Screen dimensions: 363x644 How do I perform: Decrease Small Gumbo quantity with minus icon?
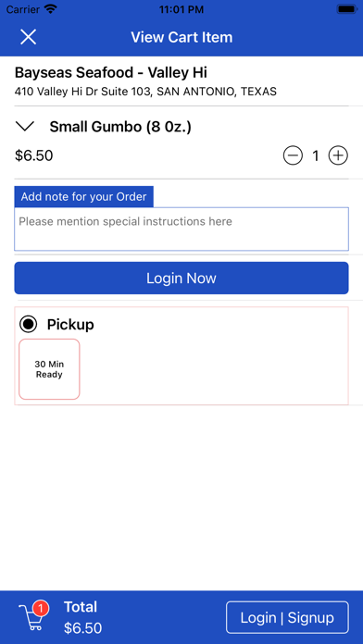pos(293,155)
